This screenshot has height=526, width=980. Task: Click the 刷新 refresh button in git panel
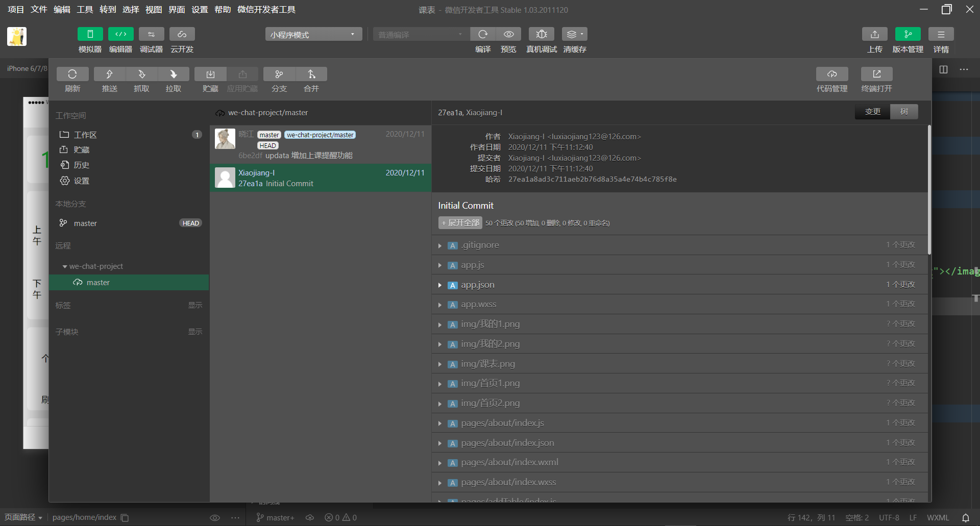pyautogui.click(x=72, y=74)
